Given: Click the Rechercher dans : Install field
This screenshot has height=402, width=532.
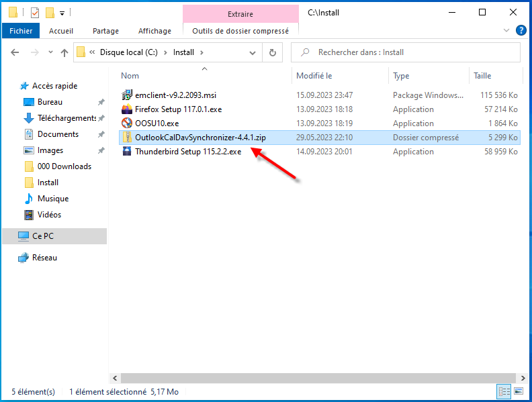Looking at the screenshot, I should coord(406,52).
